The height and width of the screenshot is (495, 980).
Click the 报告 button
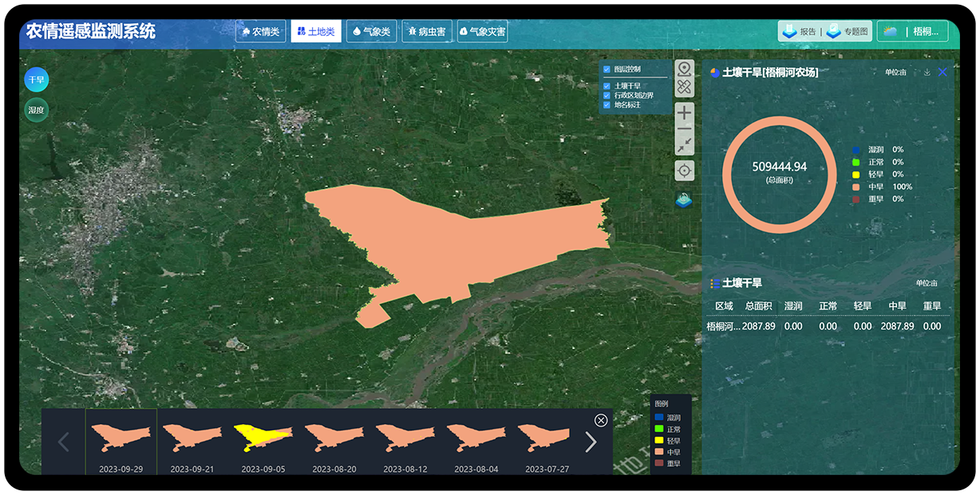click(x=800, y=32)
